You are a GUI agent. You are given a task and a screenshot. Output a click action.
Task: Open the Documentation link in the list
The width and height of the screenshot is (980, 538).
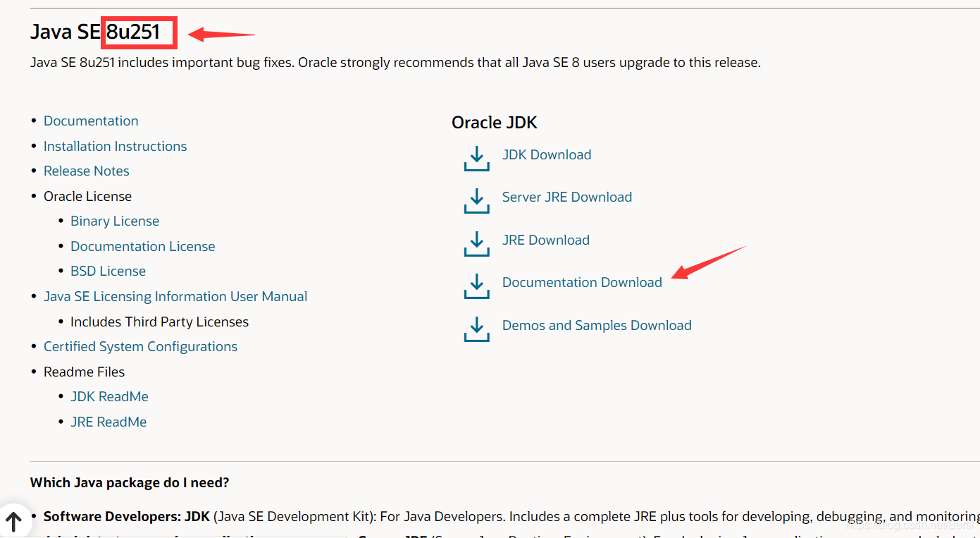[x=91, y=121]
